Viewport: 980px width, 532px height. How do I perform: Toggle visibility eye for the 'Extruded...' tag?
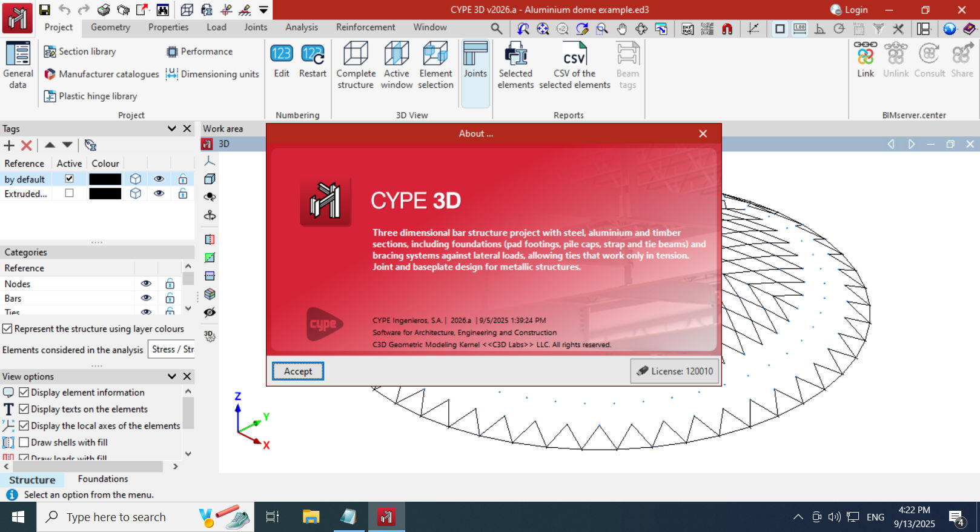pos(159,193)
